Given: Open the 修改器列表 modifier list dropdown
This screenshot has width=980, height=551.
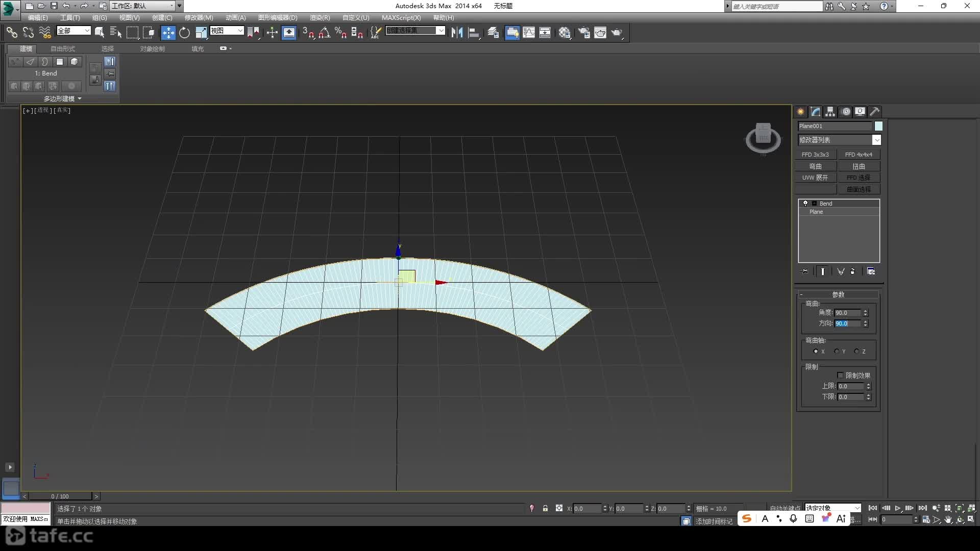Looking at the screenshot, I should pos(840,140).
